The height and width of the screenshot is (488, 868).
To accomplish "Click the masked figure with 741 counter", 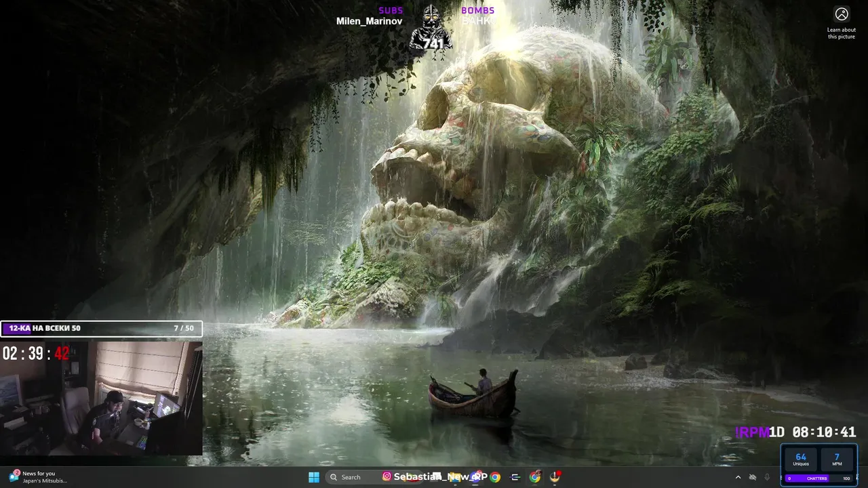I will (x=432, y=28).
